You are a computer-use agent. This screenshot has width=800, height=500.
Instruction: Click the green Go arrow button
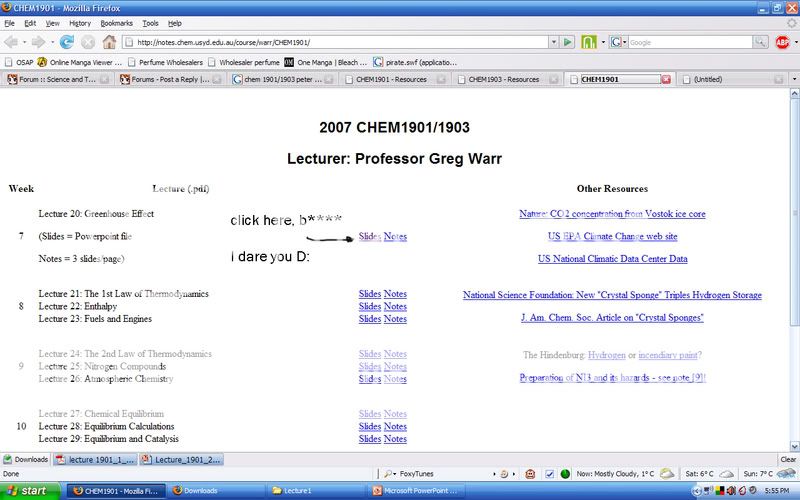567,42
